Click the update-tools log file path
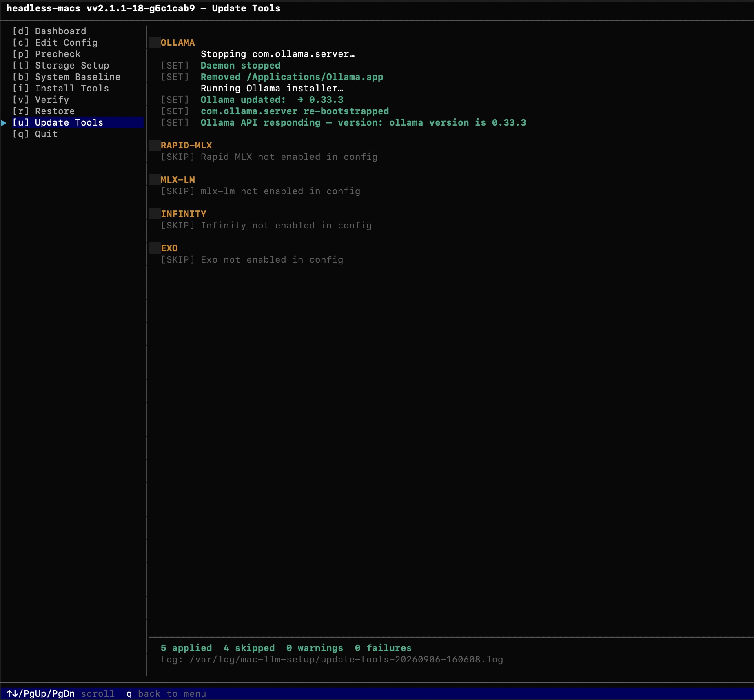Screen dimensions: 754x700 point(346,659)
